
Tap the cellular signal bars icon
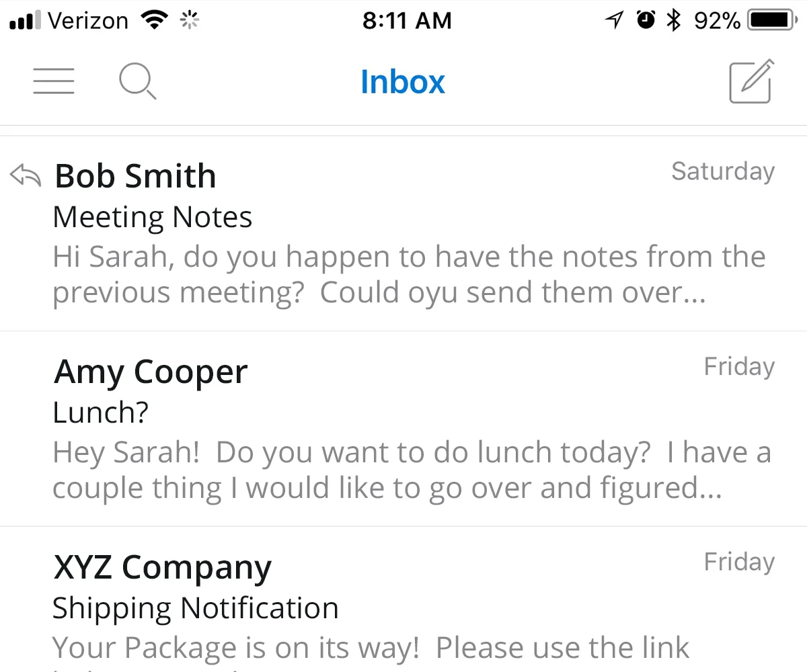pyautogui.click(x=26, y=22)
